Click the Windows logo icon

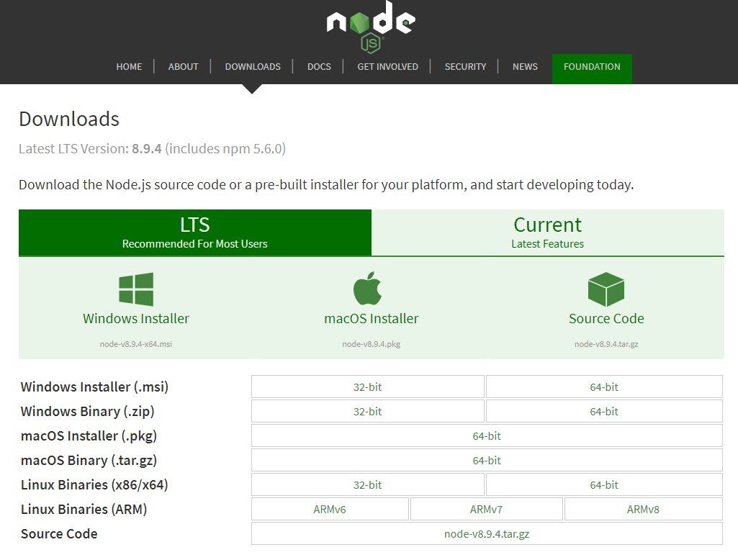(136, 289)
